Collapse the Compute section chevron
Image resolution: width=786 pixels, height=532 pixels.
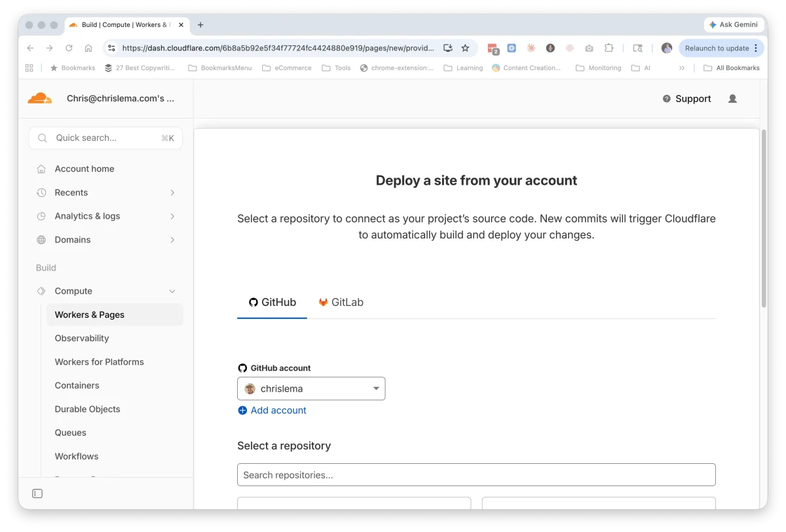click(172, 291)
